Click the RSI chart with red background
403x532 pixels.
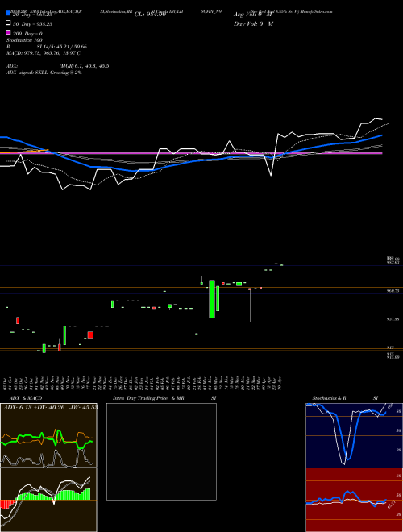(354, 500)
